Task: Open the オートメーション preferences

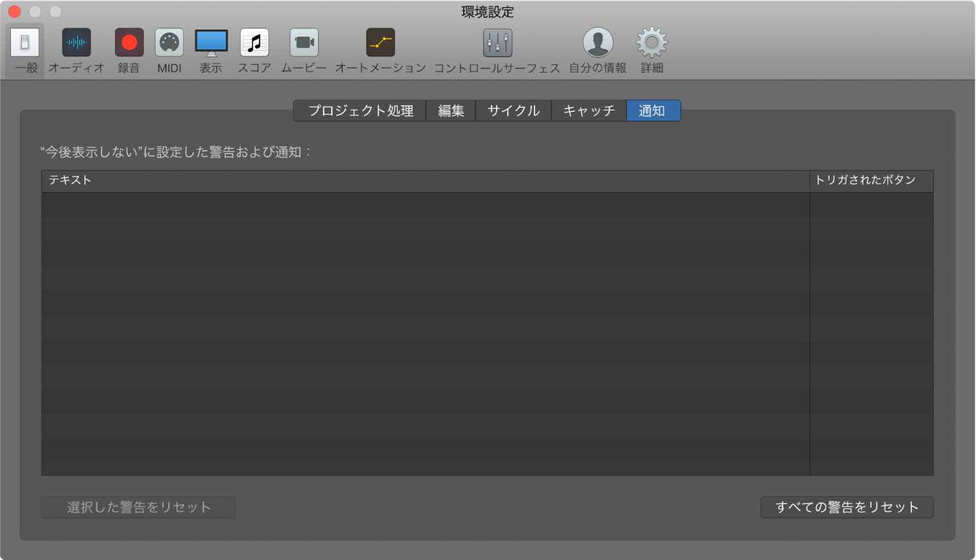Action: point(380,50)
